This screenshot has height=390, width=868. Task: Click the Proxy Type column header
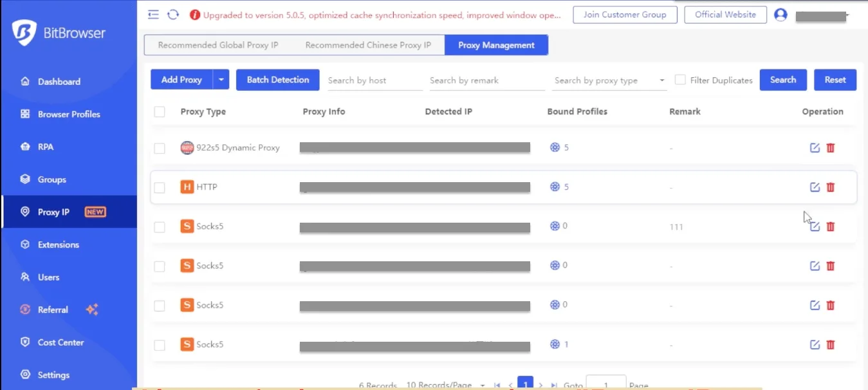203,111
